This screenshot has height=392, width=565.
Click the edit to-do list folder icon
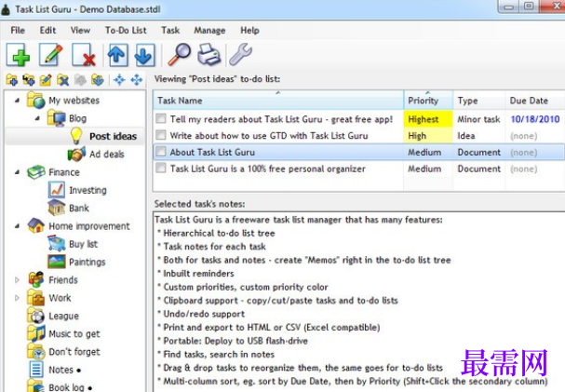(x=46, y=80)
